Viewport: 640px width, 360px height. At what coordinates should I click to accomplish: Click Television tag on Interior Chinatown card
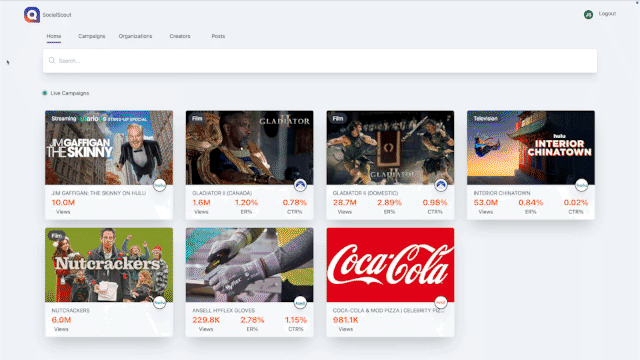pyautogui.click(x=485, y=119)
